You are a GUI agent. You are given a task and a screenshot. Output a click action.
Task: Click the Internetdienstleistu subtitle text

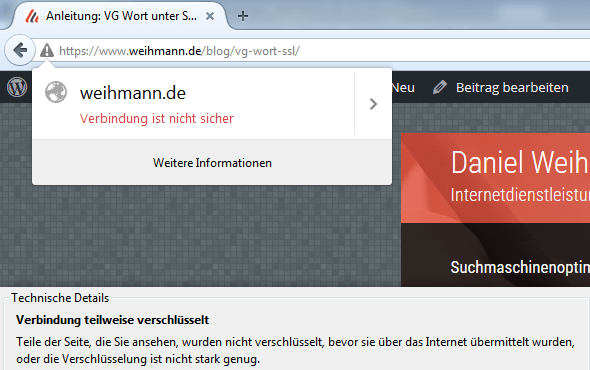tap(520, 195)
